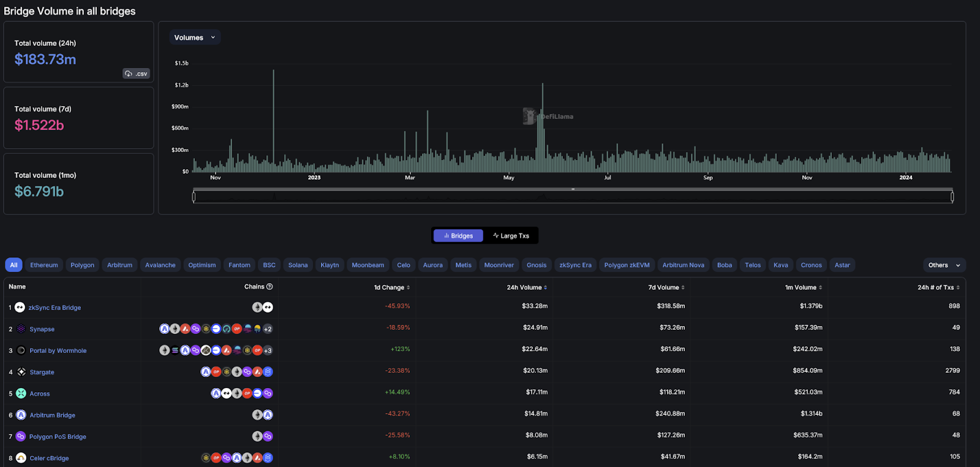Click the chart time range selector bar
980x467 pixels.
(x=573, y=197)
